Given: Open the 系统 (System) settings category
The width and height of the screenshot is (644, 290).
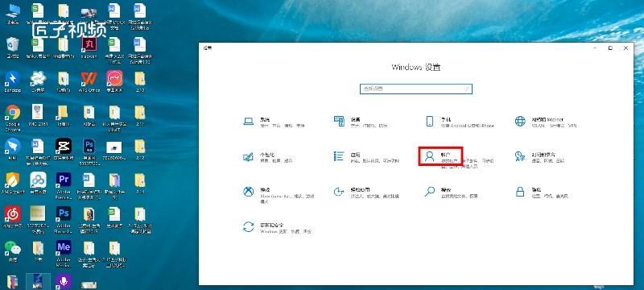Looking at the screenshot, I should (274, 122).
